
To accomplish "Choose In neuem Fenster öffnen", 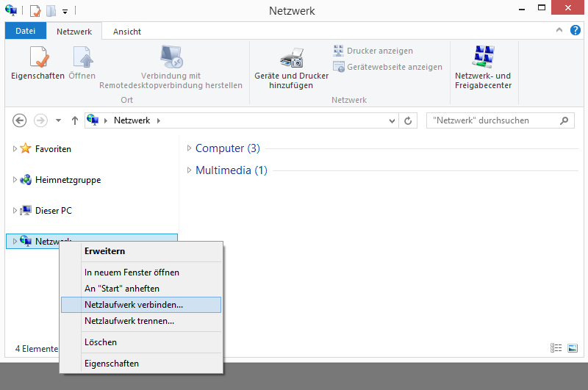I will 141,272.
